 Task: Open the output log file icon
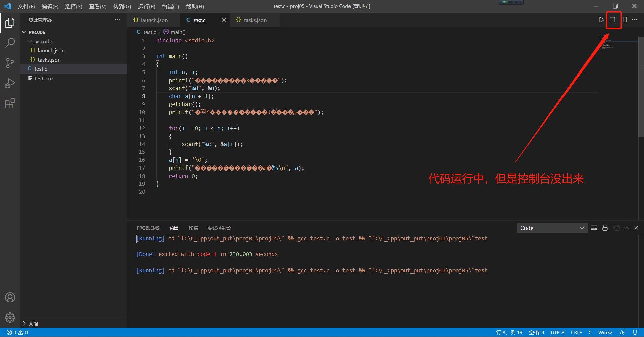click(x=616, y=228)
